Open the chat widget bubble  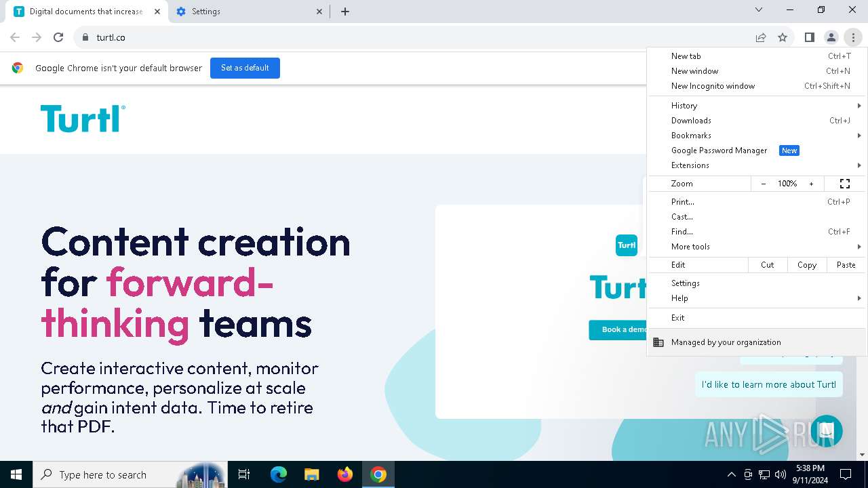click(x=826, y=431)
